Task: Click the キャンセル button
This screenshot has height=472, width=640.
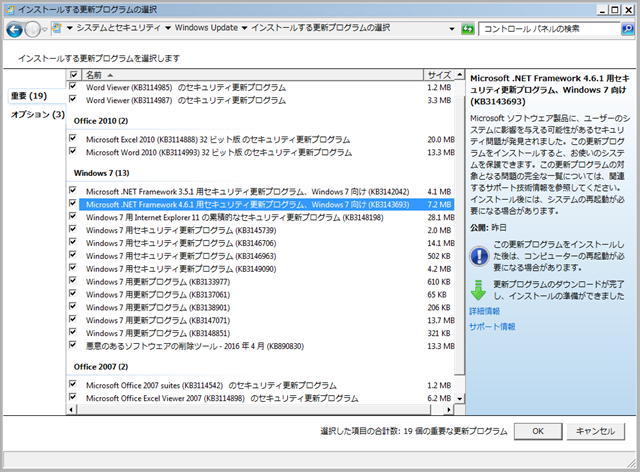Action: pyautogui.click(x=595, y=431)
